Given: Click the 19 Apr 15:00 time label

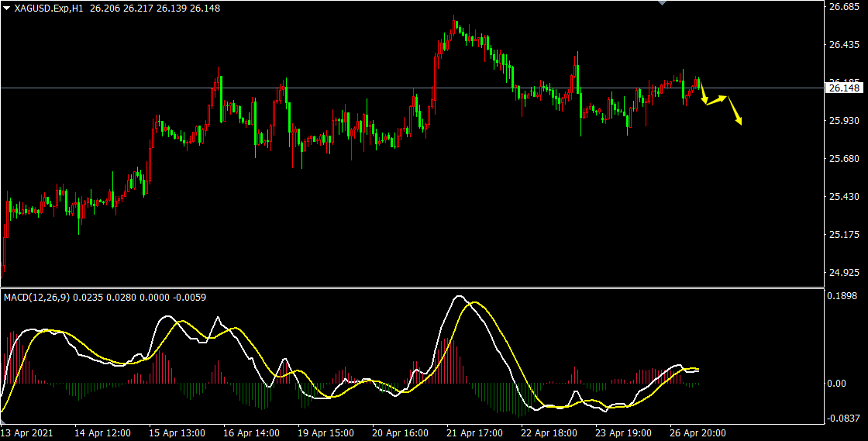Looking at the screenshot, I should click(326, 432).
